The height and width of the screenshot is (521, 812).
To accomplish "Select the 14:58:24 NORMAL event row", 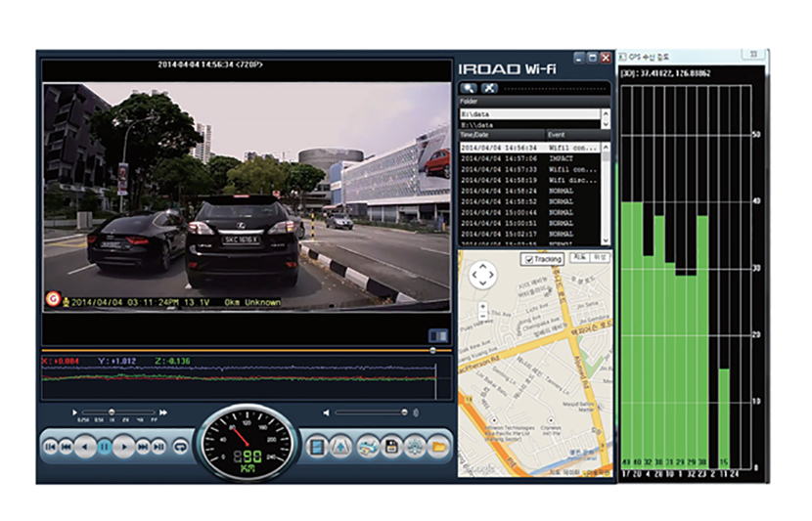I will click(x=530, y=191).
